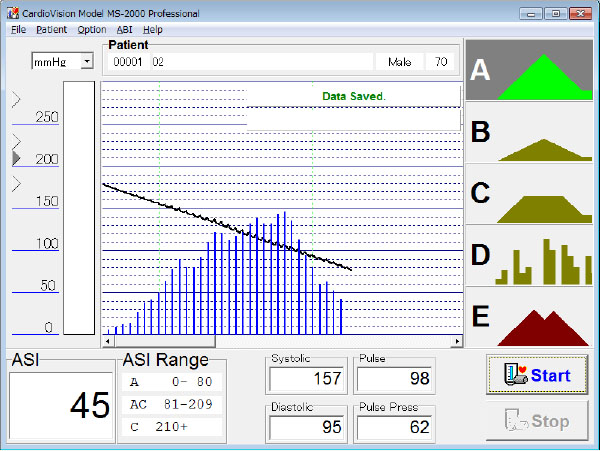Open the ABI menu
600x451 pixels.
pos(124,29)
